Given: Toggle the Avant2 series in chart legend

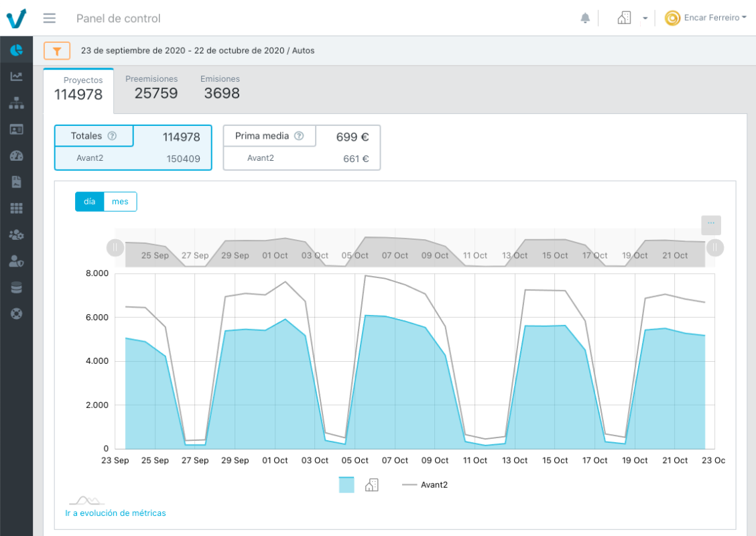Looking at the screenshot, I should tap(426, 484).
